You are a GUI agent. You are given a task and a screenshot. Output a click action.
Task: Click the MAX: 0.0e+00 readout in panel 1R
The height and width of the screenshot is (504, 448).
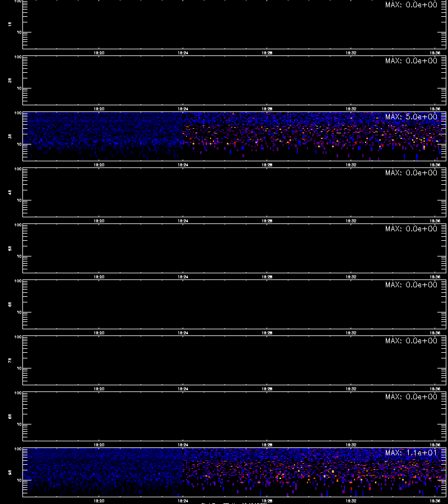(411, 5)
